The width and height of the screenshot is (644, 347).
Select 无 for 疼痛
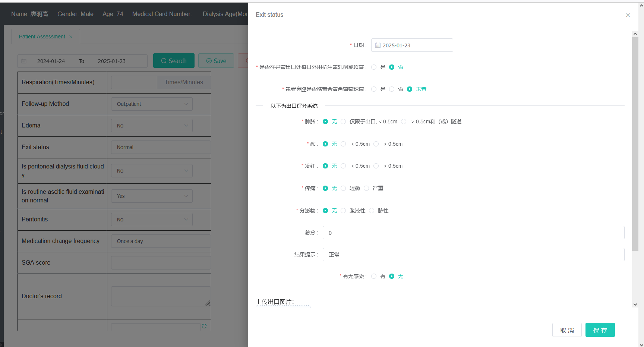click(325, 188)
